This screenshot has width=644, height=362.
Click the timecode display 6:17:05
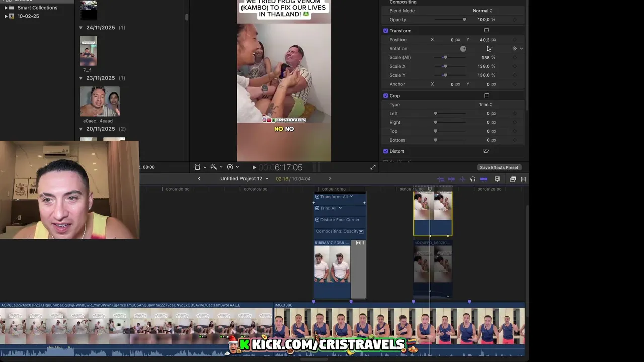coord(288,167)
